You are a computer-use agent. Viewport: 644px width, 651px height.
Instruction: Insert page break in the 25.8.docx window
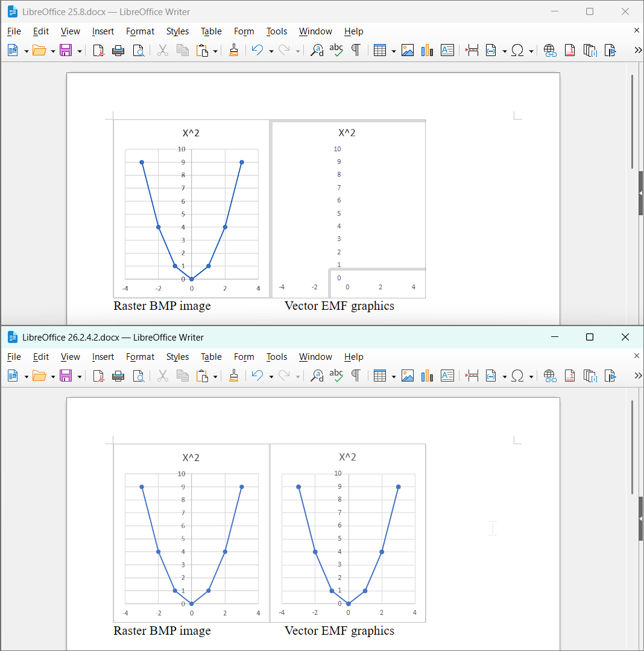click(x=472, y=51)
